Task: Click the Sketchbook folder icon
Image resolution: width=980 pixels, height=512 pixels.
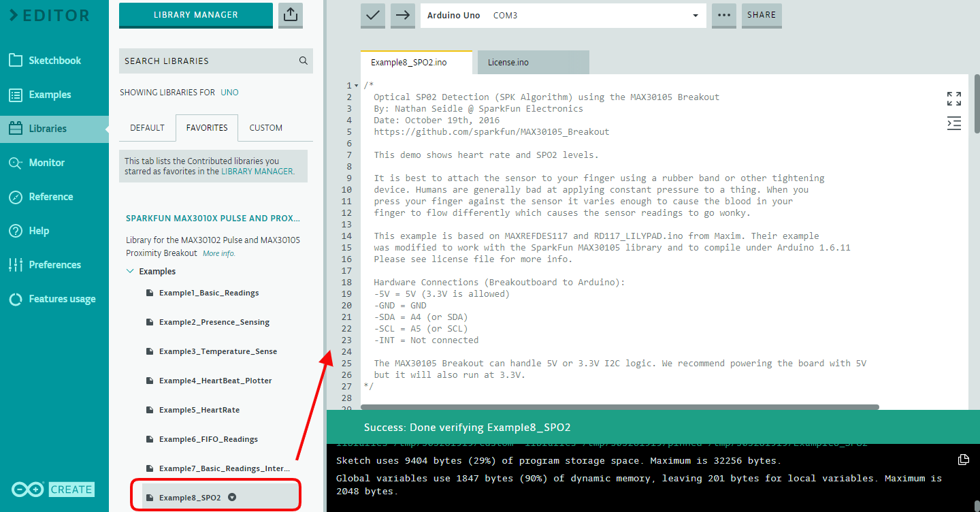Action: [x=16, y=61]
